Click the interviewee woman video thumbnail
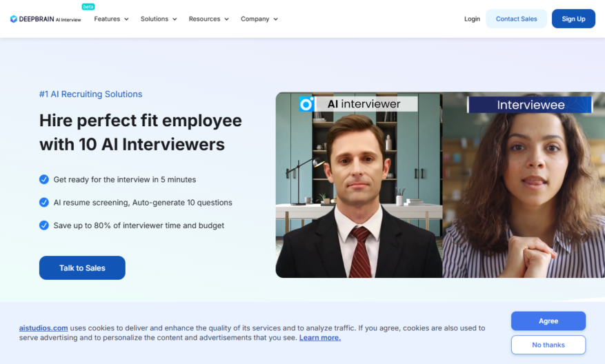 tap(524, 185)
